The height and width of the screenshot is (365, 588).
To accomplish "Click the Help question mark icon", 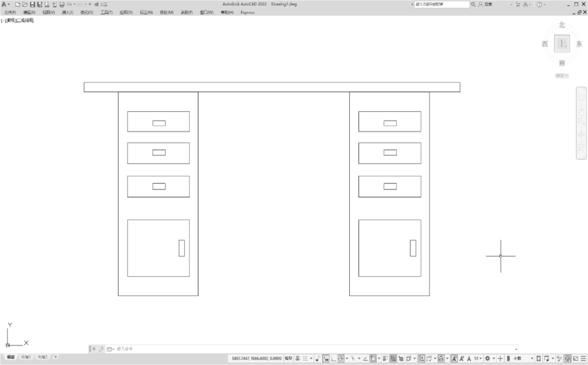I will click(x=539, y=4).
